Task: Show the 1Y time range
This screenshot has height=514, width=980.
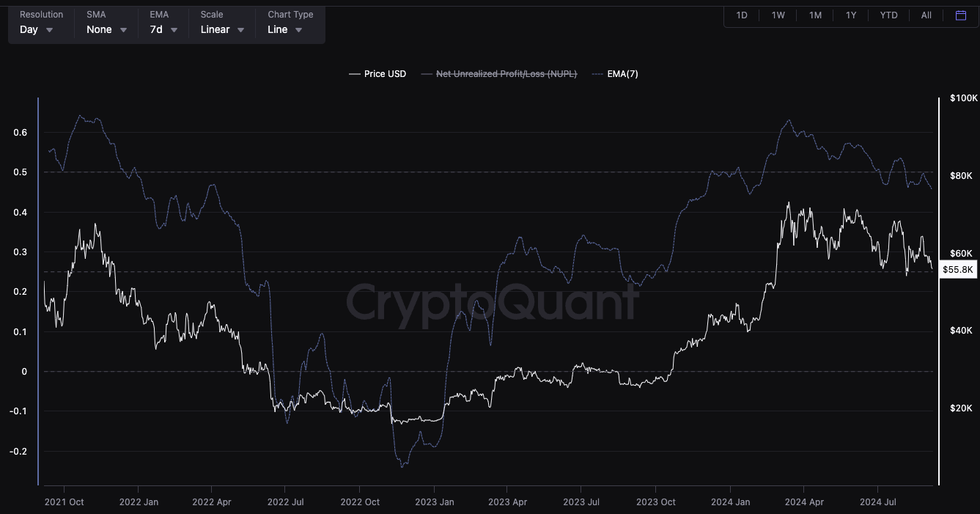Action: [x=851, y=15]
